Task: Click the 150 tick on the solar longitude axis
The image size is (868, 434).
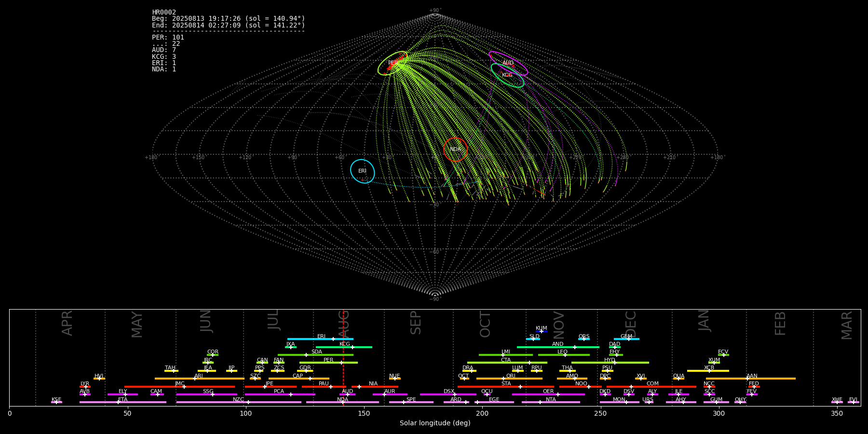Action: click(364, 413)
